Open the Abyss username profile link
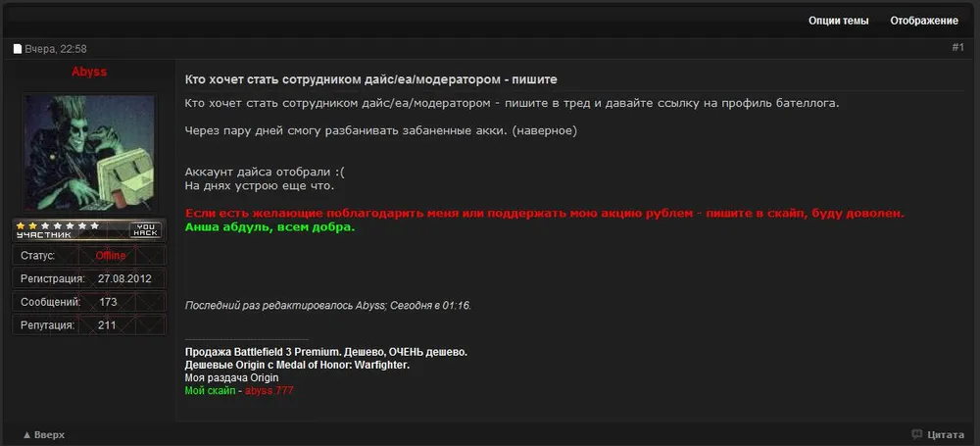This screenshot has height=446, width=980. [89, 73]
